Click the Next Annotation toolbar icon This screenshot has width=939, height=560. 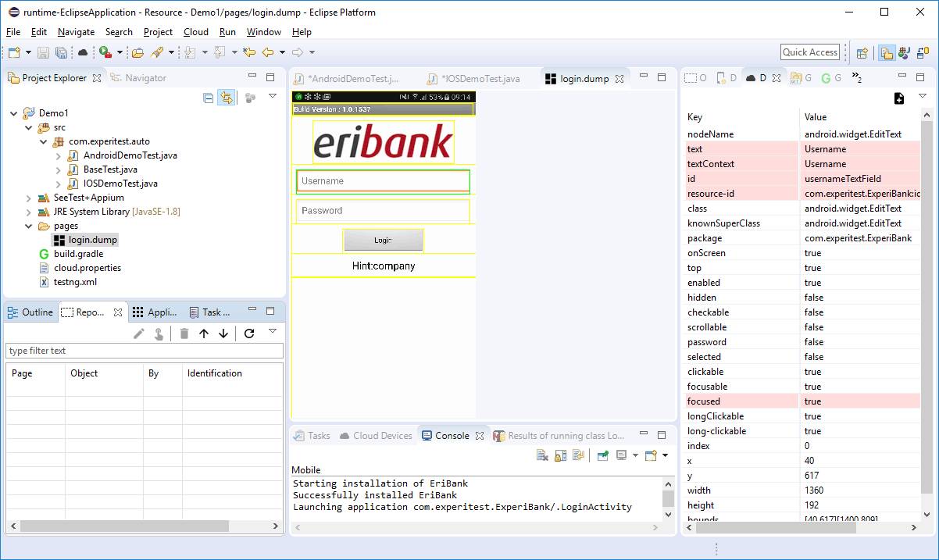click(x=190, y=52)
